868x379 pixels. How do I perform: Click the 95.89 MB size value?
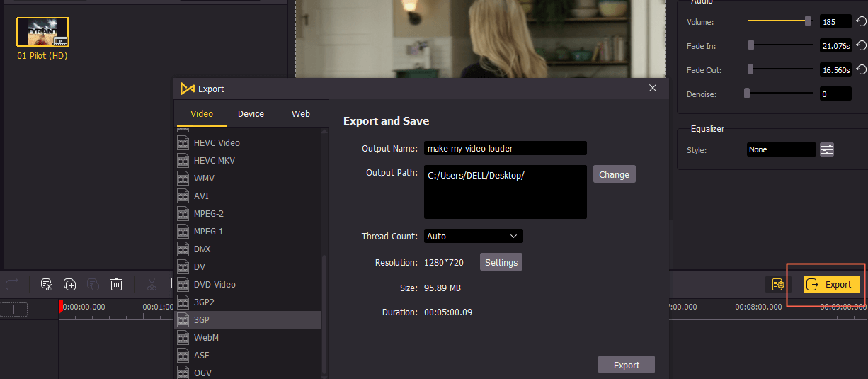(442, 288)
